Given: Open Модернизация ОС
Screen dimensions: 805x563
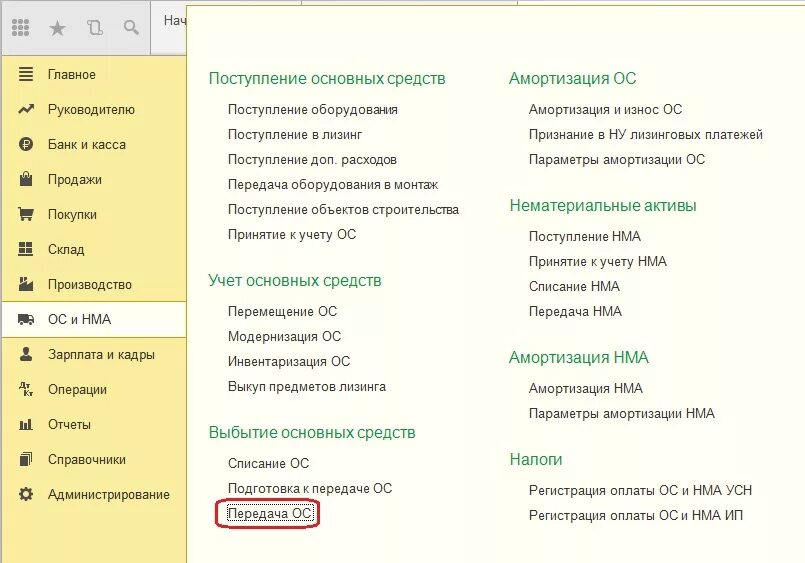Looking at the screenshot, I should pos(284,337).
